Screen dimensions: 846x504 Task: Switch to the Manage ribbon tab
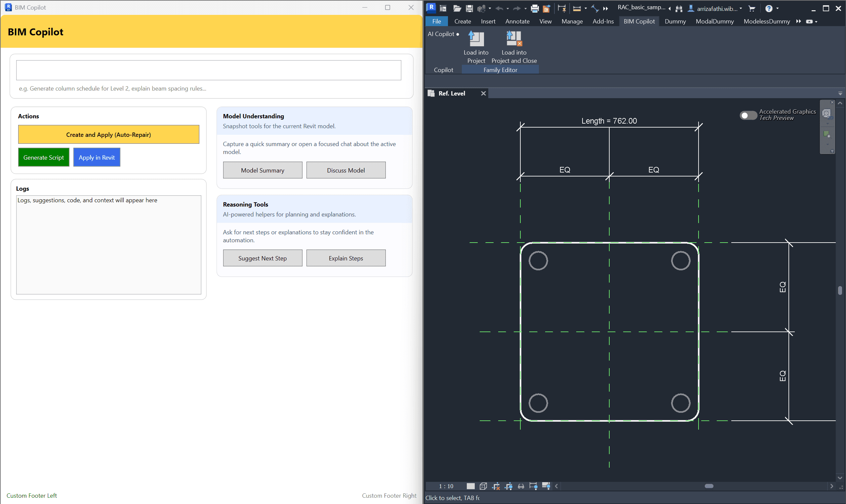(572, 21)
